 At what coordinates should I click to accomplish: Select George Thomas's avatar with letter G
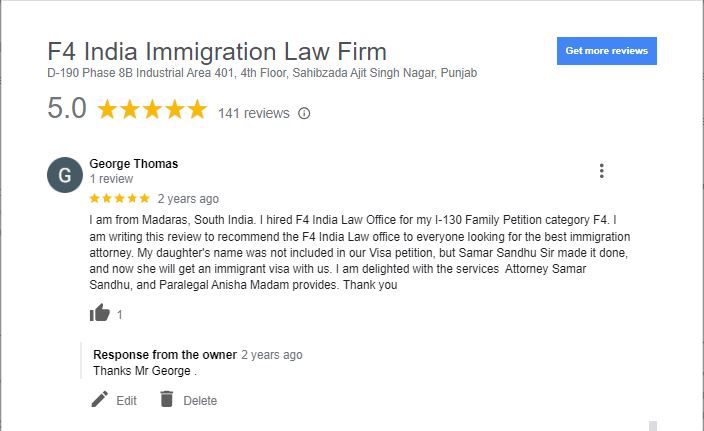pyautogui.click(x=65, y=175)
